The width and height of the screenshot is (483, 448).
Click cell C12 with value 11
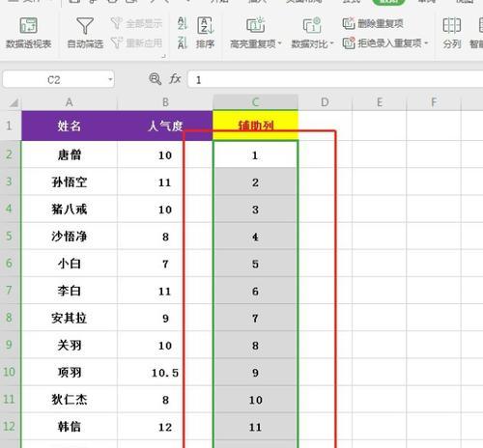[255, 427]
